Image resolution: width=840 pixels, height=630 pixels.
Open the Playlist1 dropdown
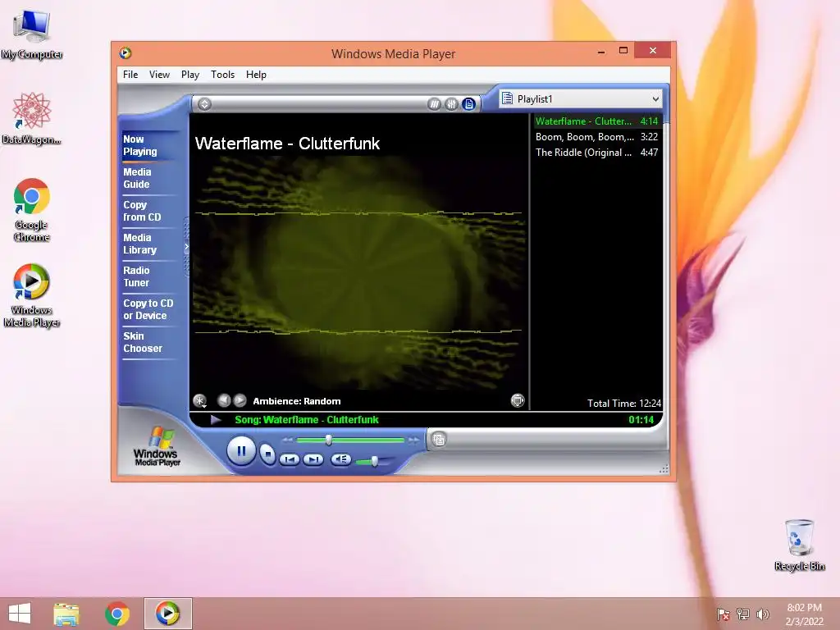click(x=581, y=99)
